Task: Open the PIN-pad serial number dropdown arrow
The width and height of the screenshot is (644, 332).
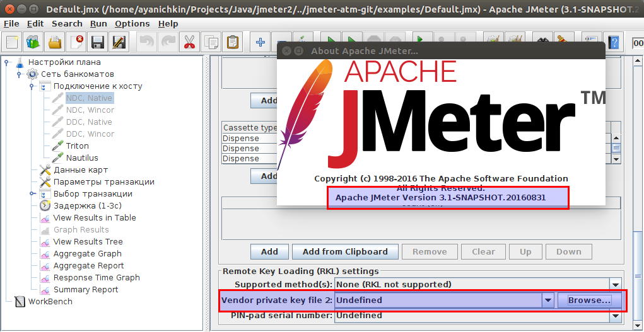Action: (x=615, y=316)
